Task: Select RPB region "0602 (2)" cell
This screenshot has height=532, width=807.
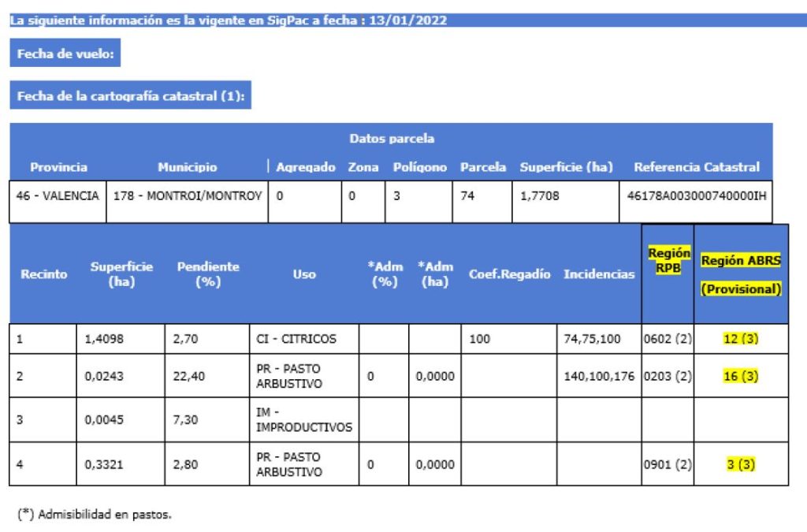Action: pyautogui.click(x=668, y=339)
